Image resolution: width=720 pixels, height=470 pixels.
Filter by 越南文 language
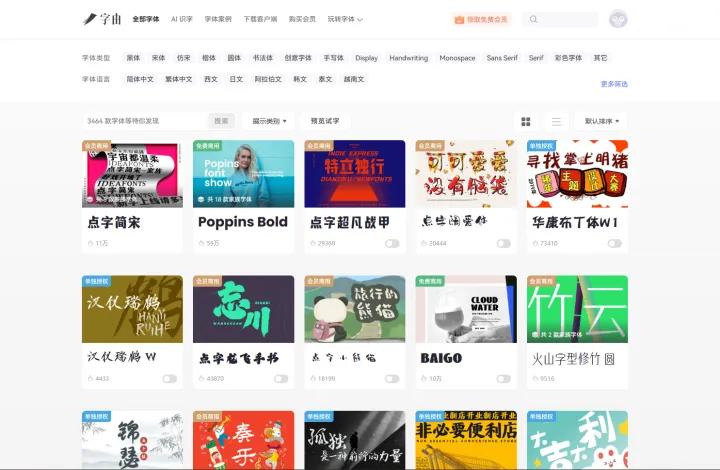[x=354, y=79]
